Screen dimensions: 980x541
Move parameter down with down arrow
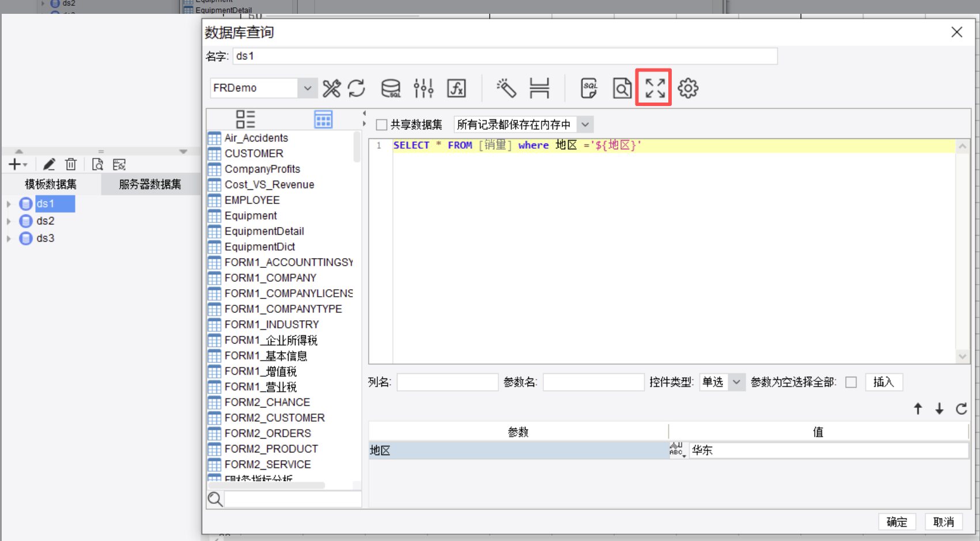click(939, 408)
